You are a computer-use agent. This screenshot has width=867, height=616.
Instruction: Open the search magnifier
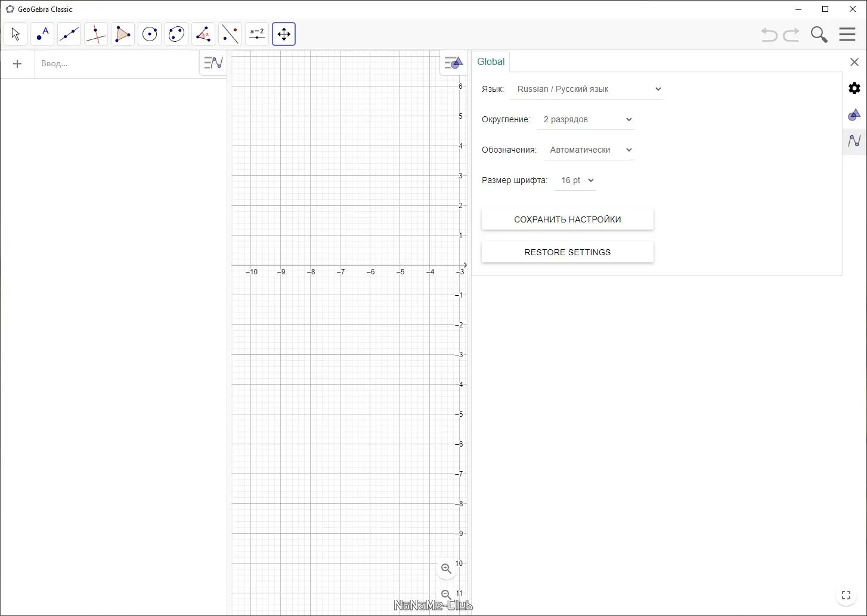pos(819,35)
